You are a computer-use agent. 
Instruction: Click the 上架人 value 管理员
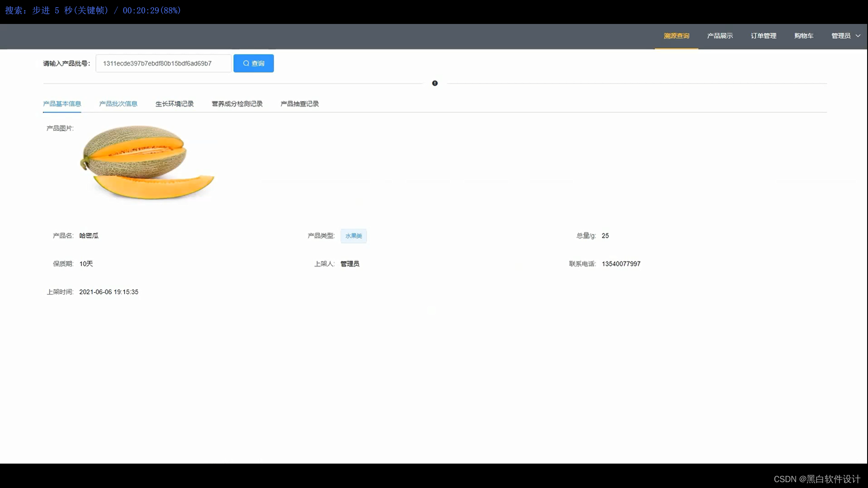pos(350,264)
